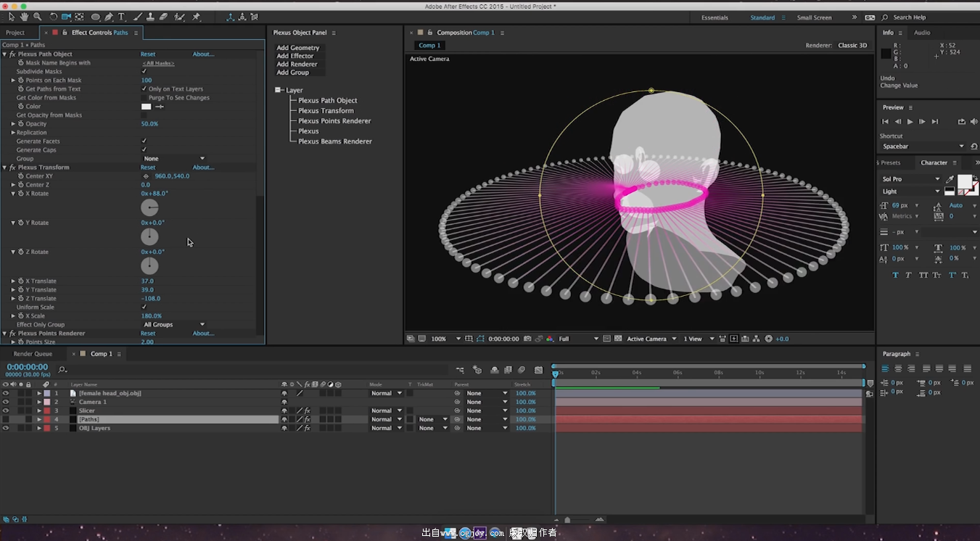This screenshot has height=541, width=980.
Task: Expand the Replication property
Action: (x=13, y=133)
